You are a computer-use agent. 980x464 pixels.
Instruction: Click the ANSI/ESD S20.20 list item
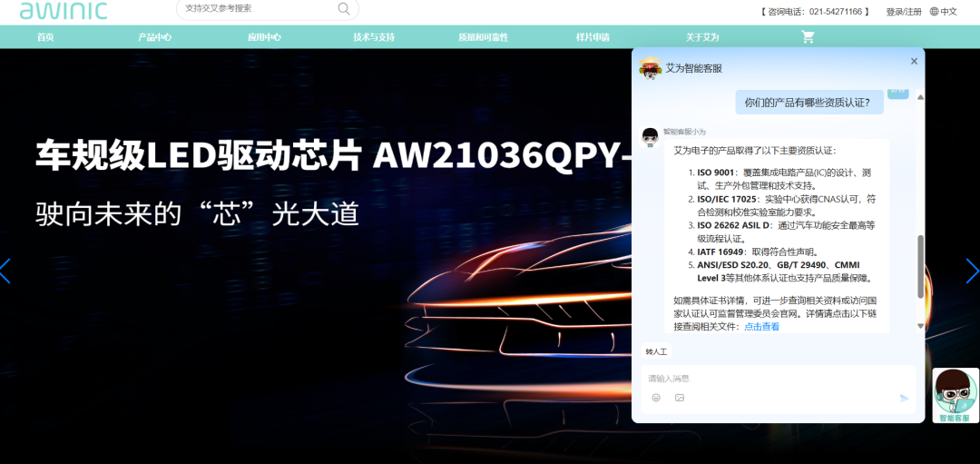781,271
